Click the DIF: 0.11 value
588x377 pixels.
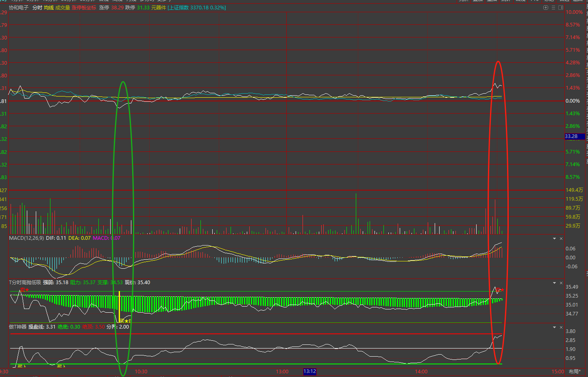click(x=56, y=238)
